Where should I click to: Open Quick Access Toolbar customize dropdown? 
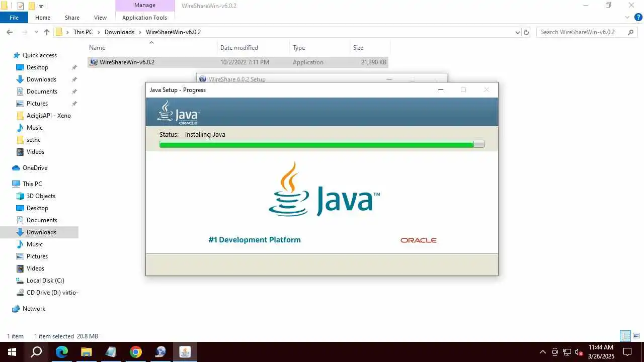41,6
